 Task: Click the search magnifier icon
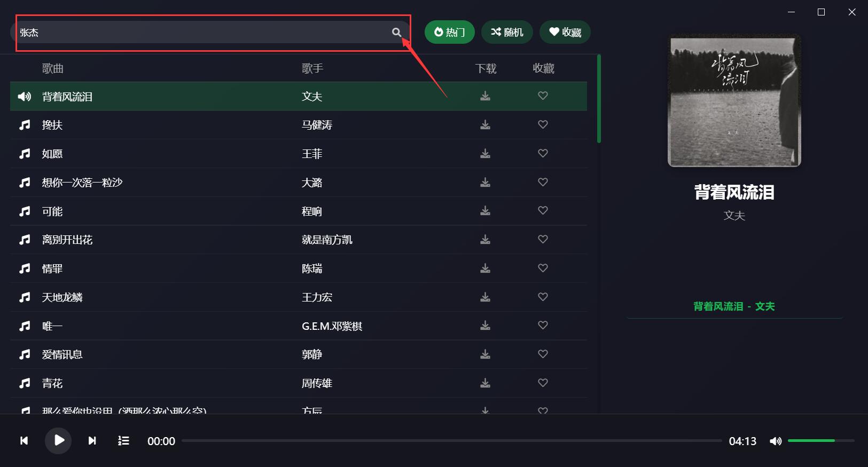[x=397, y=32]
